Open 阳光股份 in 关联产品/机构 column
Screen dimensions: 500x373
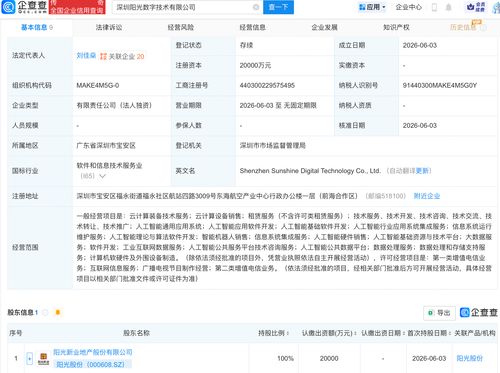469,358
